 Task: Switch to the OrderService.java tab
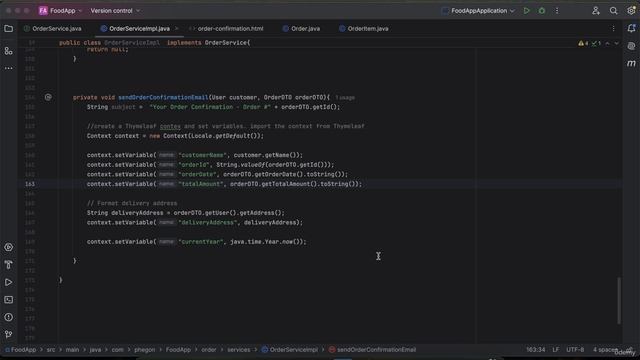[53, 29]
